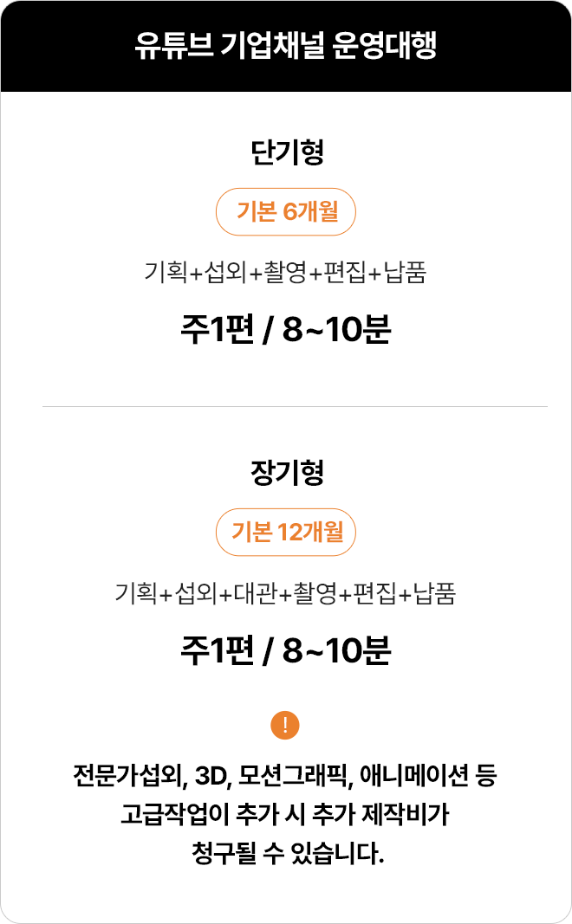This screenshot has height=924, width=572.
Task: Click the orange exclamation warning icon
Action: click(285, 726)
